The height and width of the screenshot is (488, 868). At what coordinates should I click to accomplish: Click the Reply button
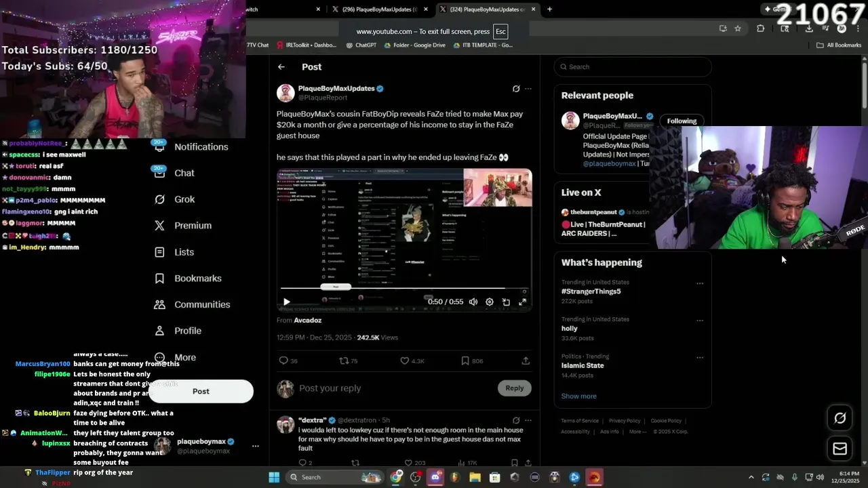click(x=515, y=388)
